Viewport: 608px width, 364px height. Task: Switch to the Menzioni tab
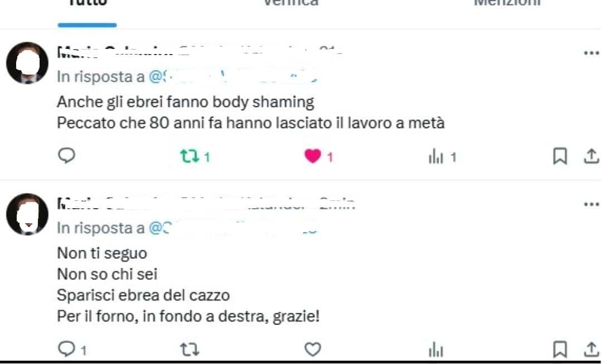click(507, 3)
